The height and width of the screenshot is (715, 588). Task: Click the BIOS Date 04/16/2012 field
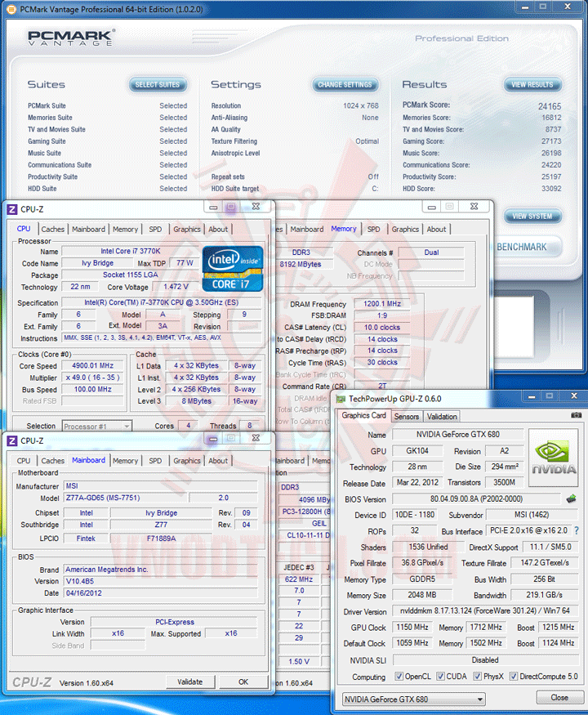pyautogui.click(x=160, y=593)
